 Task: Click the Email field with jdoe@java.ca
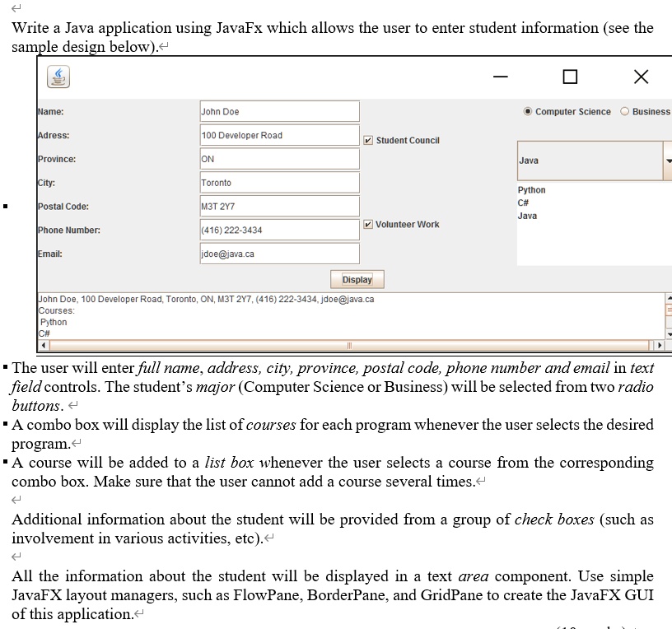click(279, 254)
